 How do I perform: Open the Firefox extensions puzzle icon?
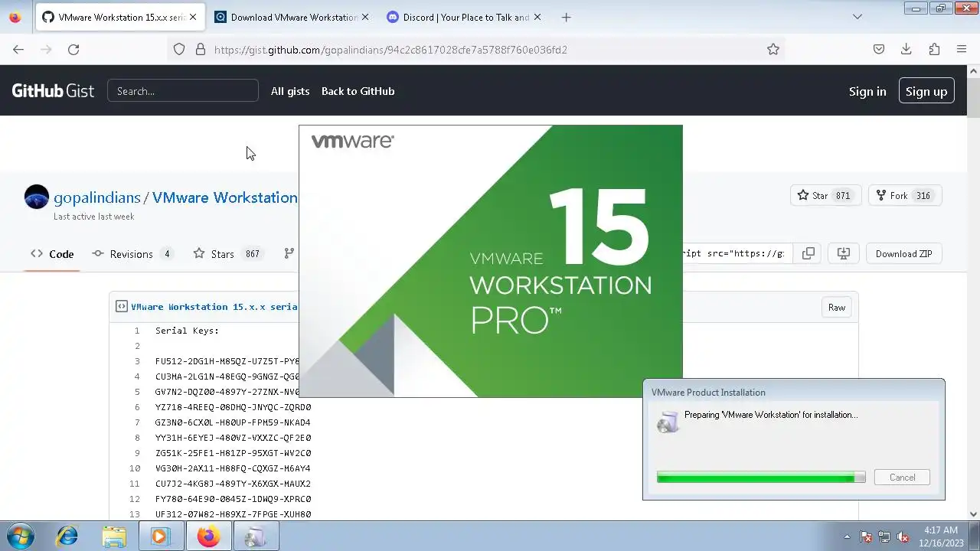coord(934,49)
